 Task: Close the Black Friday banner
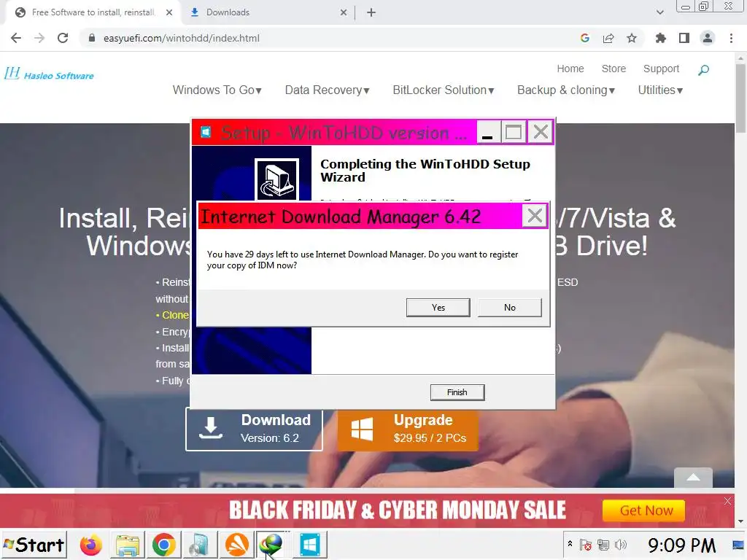727,501
